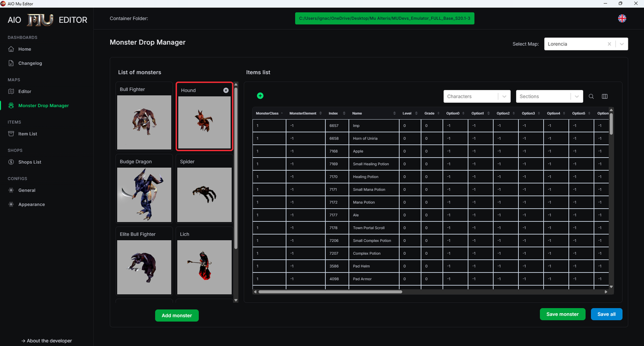Click index cell 7172

(337, 202)
